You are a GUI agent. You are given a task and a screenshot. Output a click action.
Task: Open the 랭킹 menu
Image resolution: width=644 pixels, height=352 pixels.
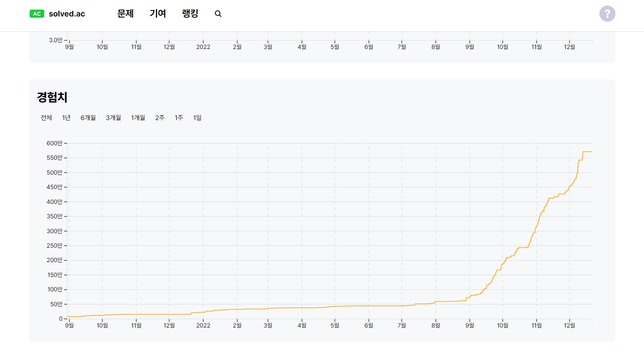click(190, 14)
